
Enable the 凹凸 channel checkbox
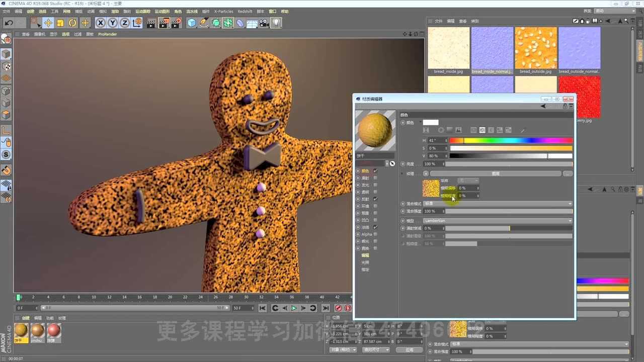(x=375, y=220)
